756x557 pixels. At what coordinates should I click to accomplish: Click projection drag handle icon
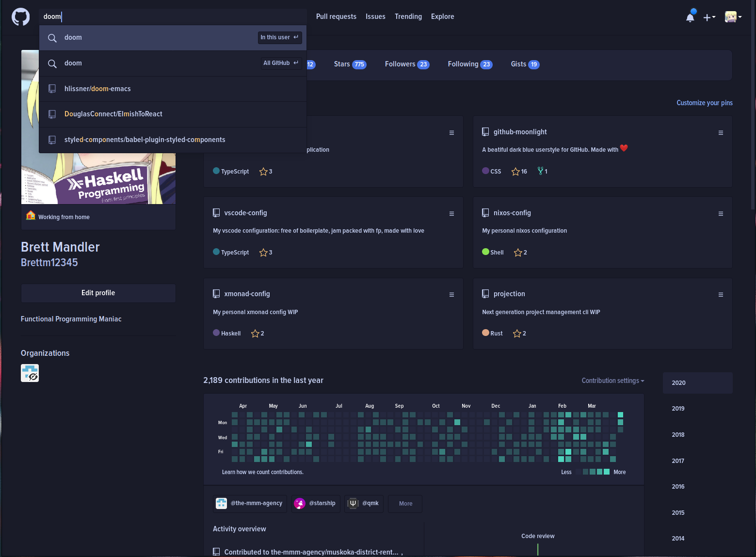[721, 295]
